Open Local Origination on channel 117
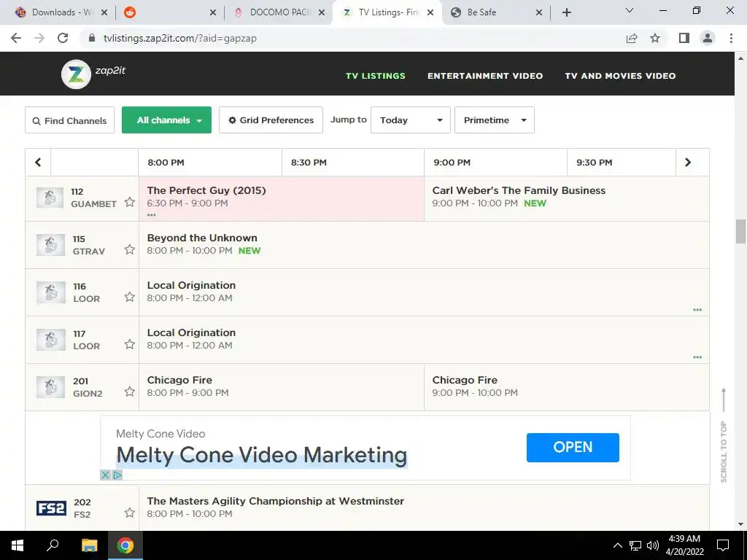Viewport: 747px width, 560px height. pyautogui.click(x=424, y=340)
